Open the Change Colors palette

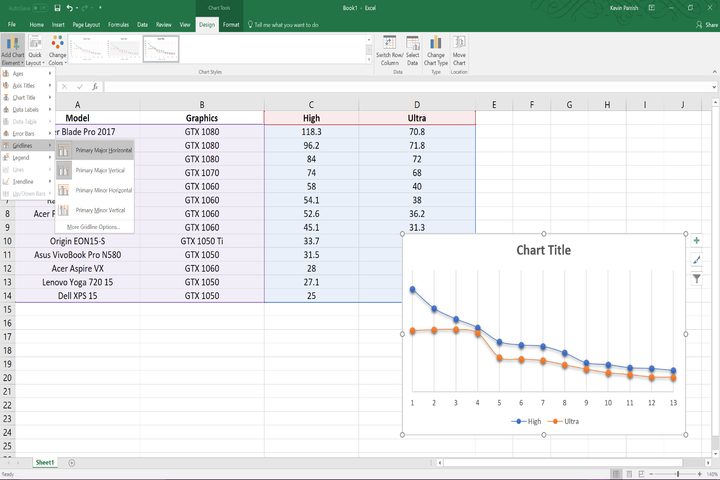(57, 51)
